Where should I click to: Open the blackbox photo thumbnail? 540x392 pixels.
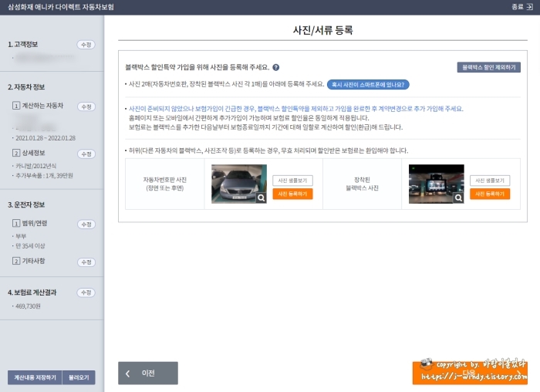[x=436, y=184]
